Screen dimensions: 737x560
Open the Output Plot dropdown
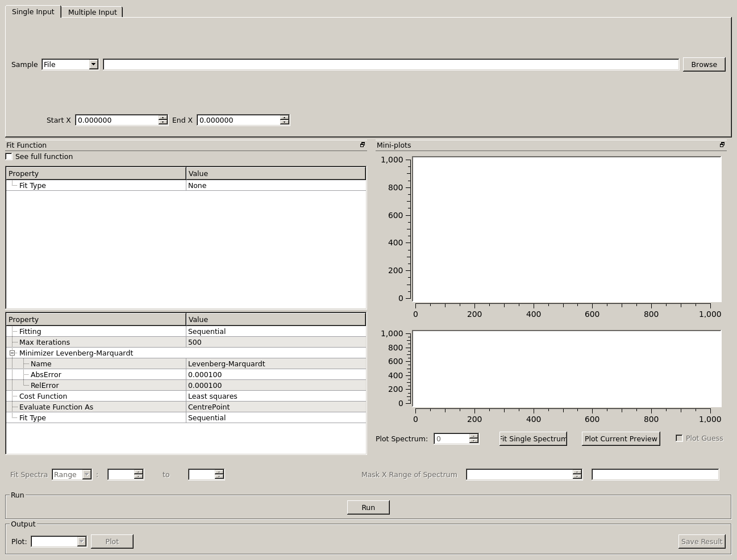click(81, 542)
